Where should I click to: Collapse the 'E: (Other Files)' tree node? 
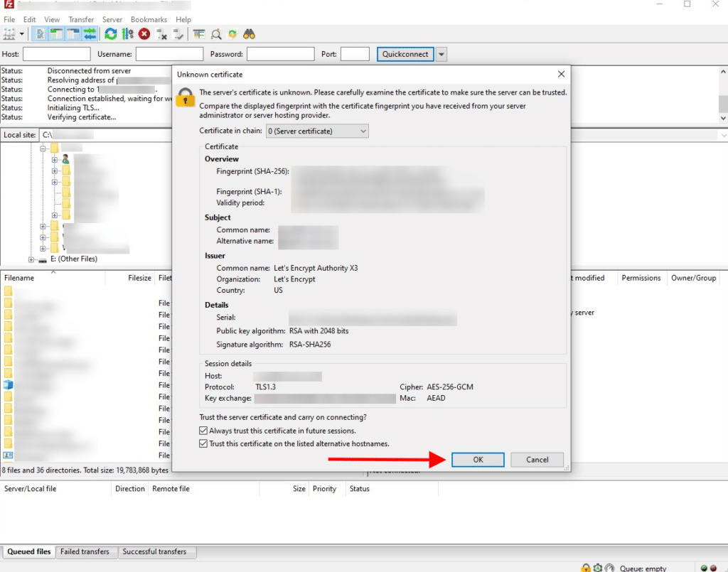[30, 259]
